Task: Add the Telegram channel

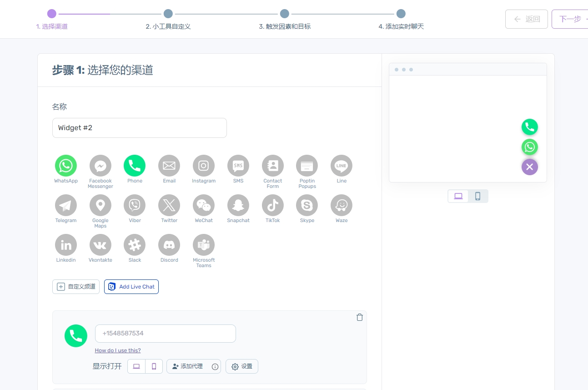Action: (66, 205)
